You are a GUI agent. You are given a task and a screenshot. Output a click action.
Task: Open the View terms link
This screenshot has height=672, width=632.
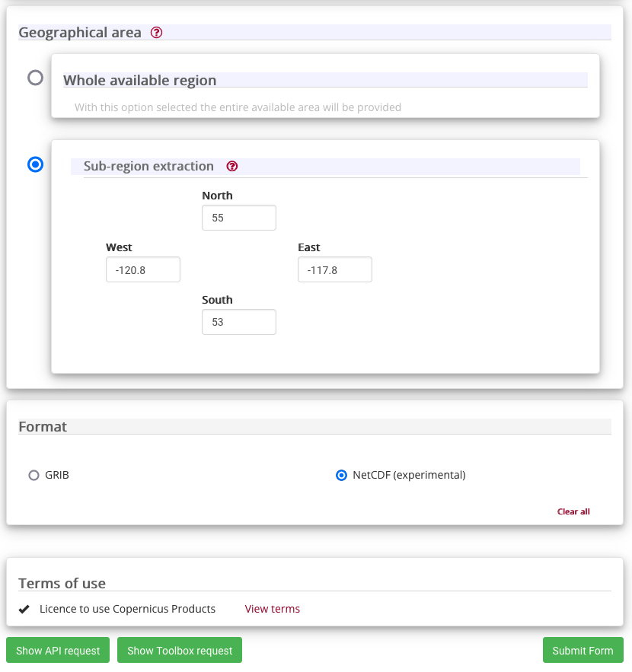point(273,609)
